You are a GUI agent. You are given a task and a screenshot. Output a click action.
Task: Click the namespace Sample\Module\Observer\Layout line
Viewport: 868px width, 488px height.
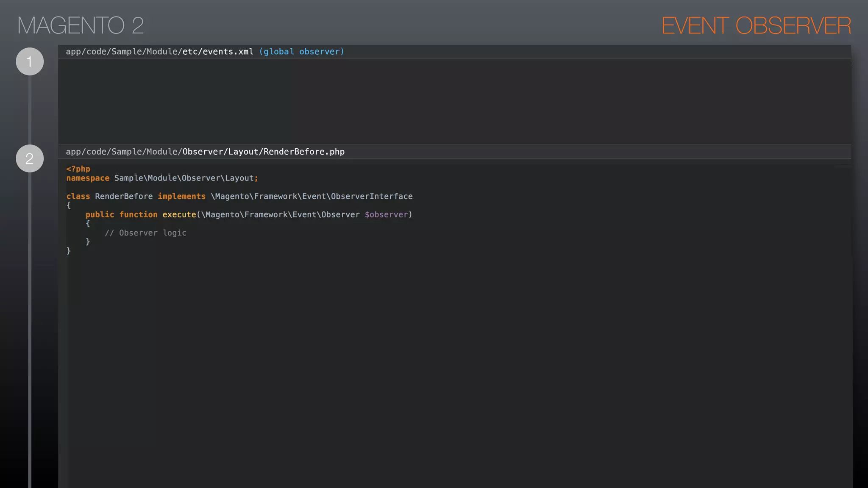(x=162, y=178)
